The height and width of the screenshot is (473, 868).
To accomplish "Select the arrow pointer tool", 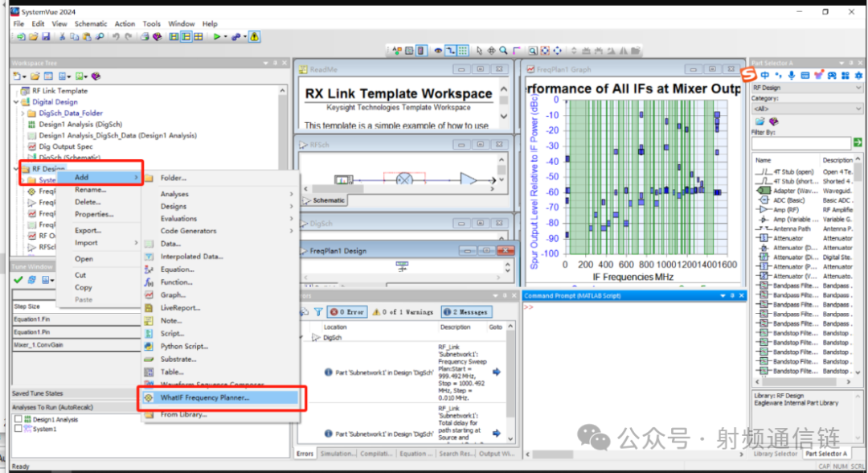I will point(479,51).
